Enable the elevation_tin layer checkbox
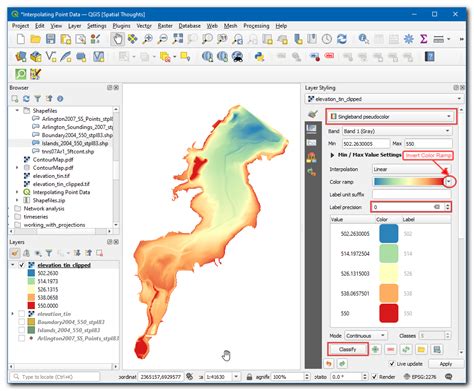The image size is (474, 391). tap(22, 314)
